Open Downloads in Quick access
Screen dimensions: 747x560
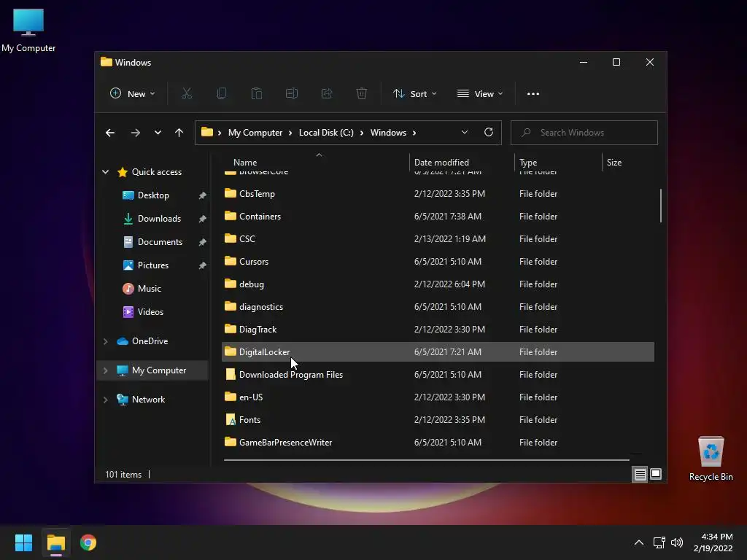(159, 219)
